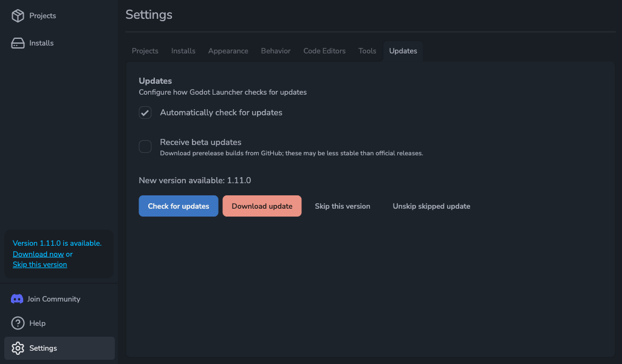Viewport: 622px width, 364px height.
Task: Open the Projects settings tab
Action: pos(145,51)
